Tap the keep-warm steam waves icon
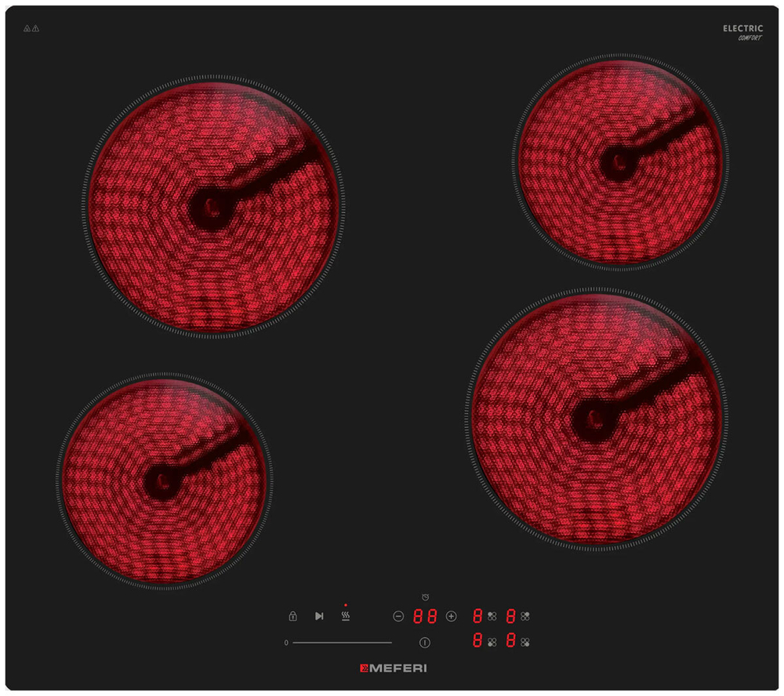The image size is (784, 696). click(x=346, y=616)
